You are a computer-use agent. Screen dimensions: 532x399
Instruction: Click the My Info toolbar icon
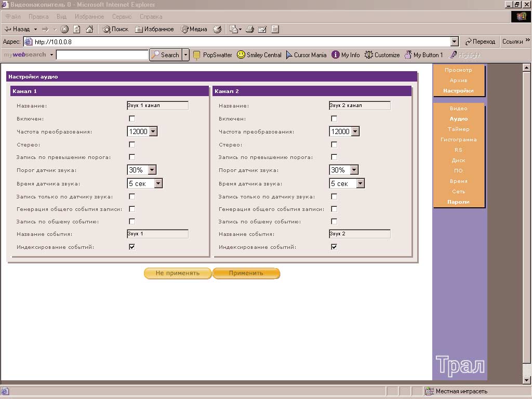(x=345, y=55)
